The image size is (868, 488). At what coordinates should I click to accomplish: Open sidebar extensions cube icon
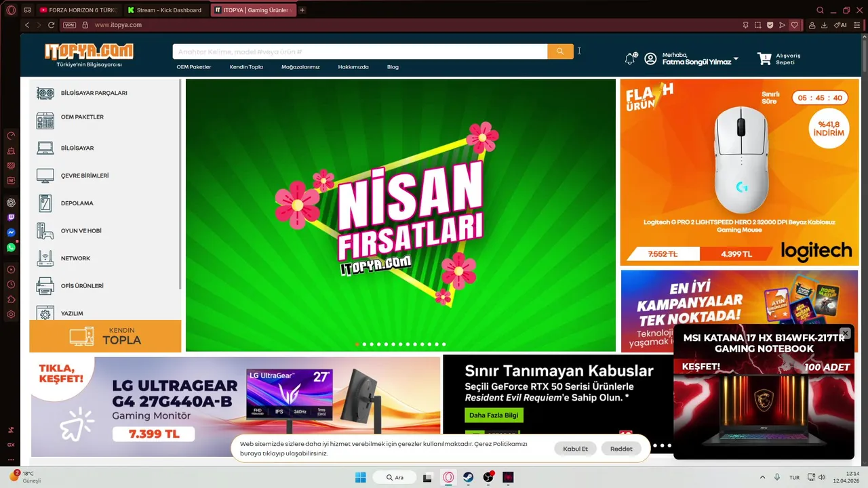(x=11, y=300)
